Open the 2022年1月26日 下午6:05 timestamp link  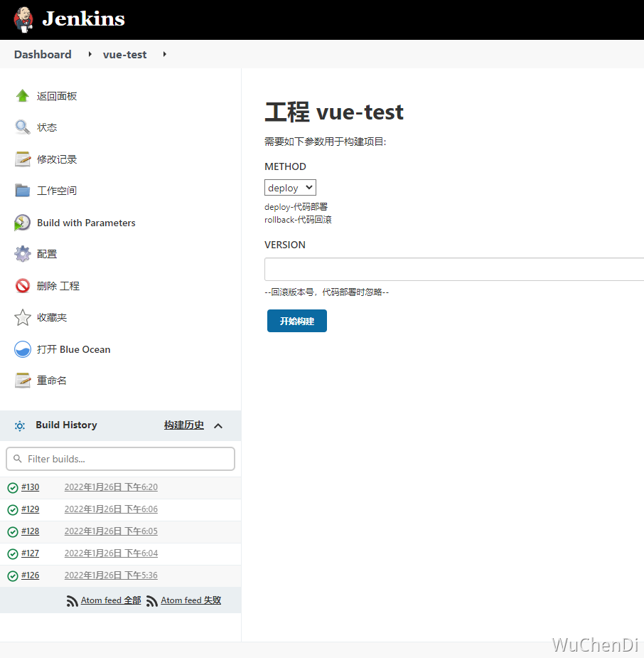point(111,531)
